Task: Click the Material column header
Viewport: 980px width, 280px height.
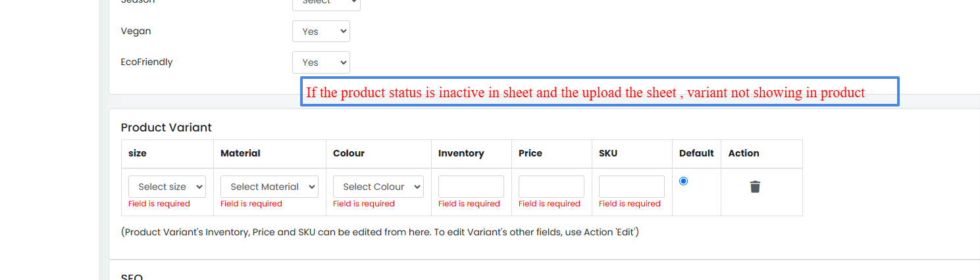Action: [240, 153]
